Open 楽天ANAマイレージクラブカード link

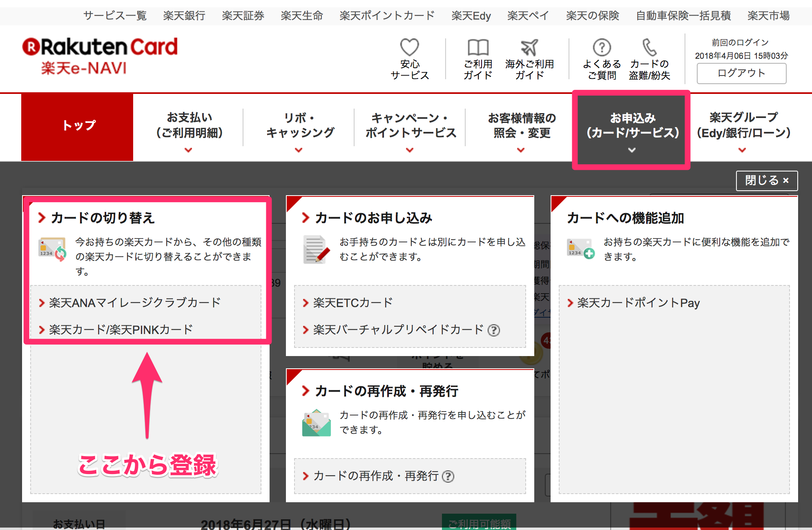pos(135,303)
